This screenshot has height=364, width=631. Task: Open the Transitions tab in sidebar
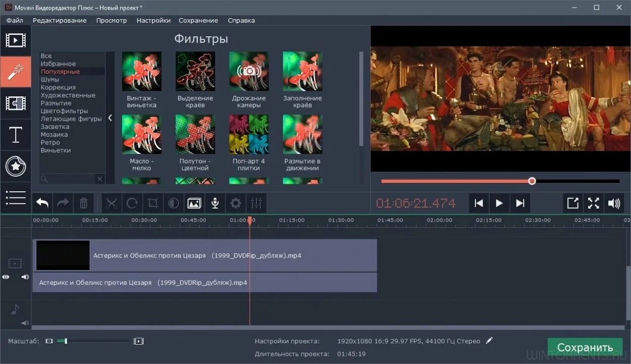pyautogui.click(x=15, y=103)
